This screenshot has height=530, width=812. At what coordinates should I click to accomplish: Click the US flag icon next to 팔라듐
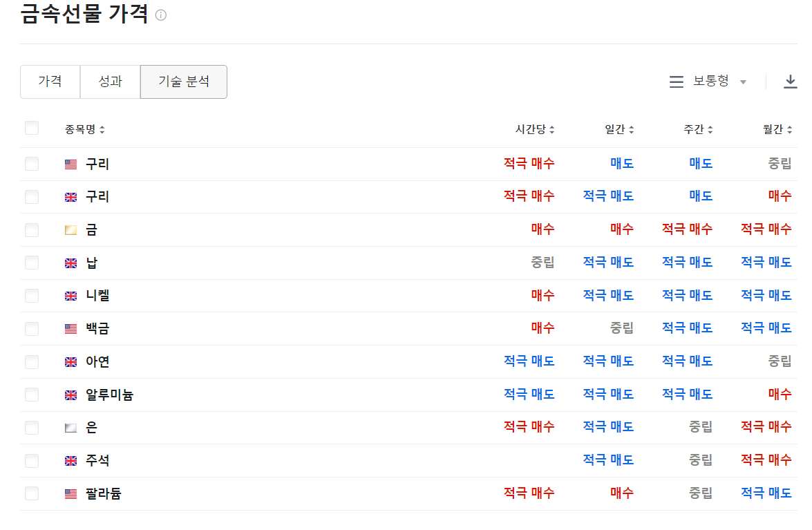(71, 494)
